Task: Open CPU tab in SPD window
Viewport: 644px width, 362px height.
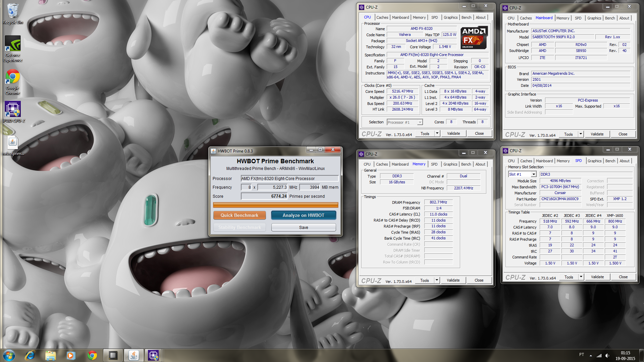Action: [511, 161]
